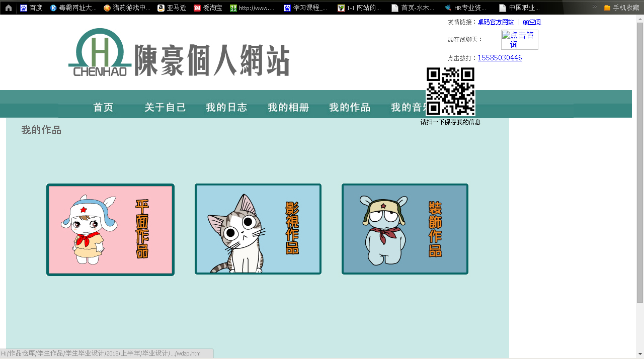Open 关于自己 in the navigation bar
Image resolution: width=644 pixels, height=359 pixels.
pyautogui.click(x=165, y=108)
